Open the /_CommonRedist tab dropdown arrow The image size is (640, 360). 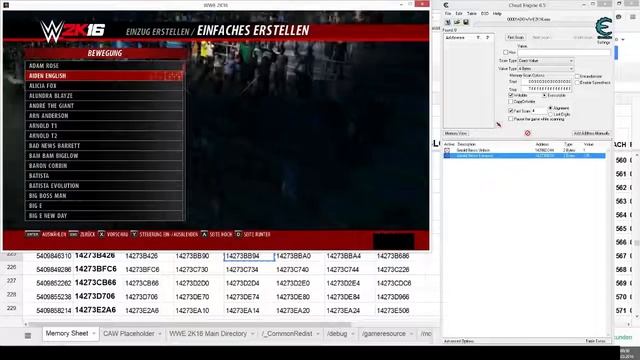[318, 334]
